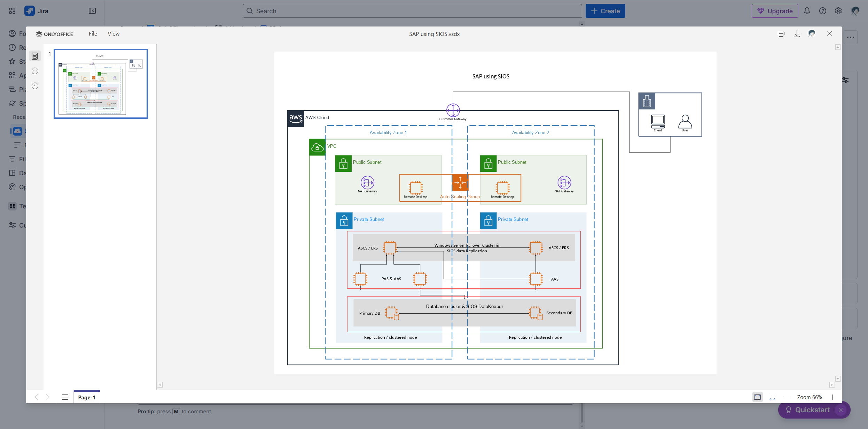
Task: Select the page 1 thumbnail
Action: tap(101, 83)
